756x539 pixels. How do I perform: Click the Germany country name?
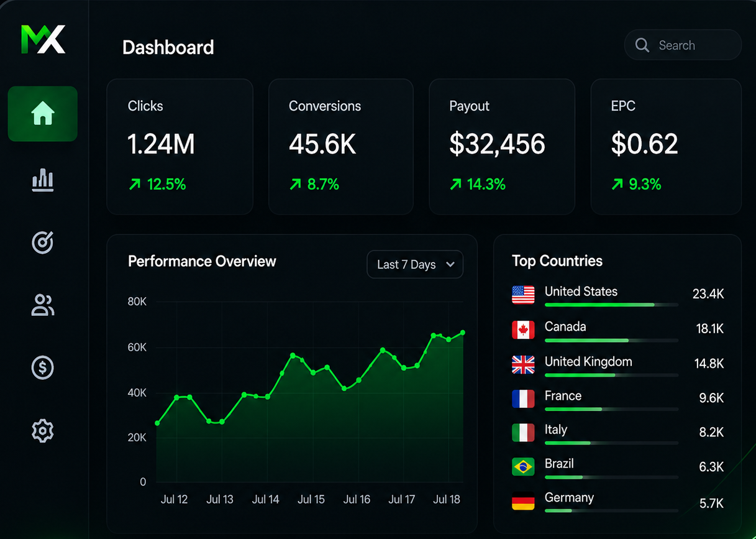click(569, 498)
